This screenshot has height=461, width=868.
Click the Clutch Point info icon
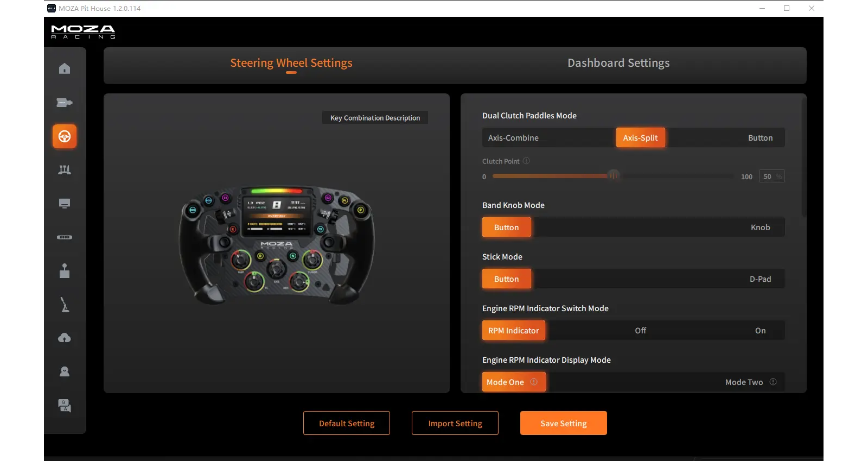(x=526, y=161)
